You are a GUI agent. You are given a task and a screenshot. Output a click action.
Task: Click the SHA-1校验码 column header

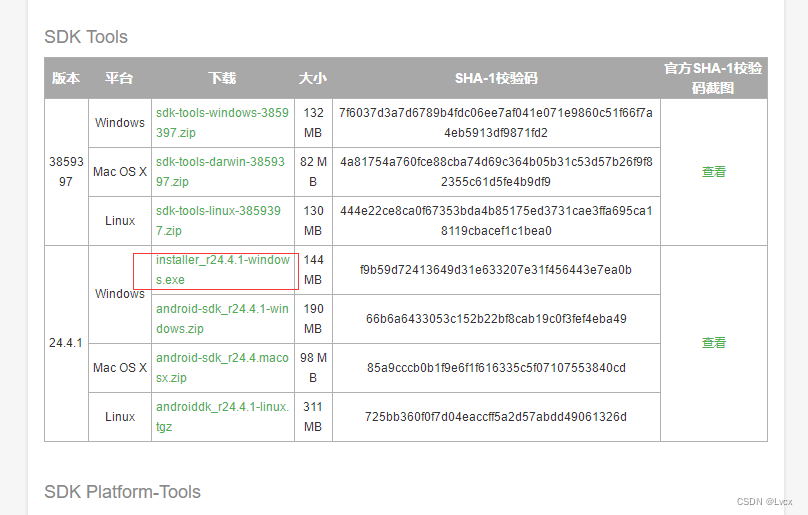click(496, 78)
